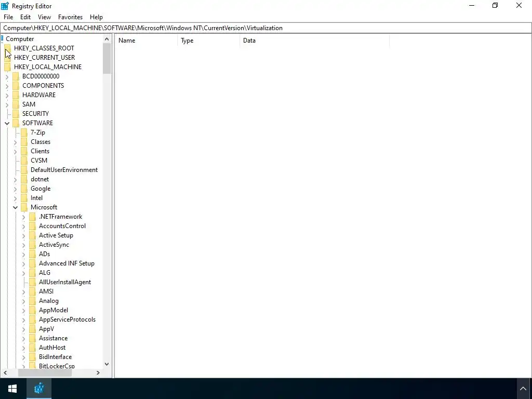The height and width of the screenshot is (399, 532).
Task: Click the SAM folder icon
Action: (16, 104)
